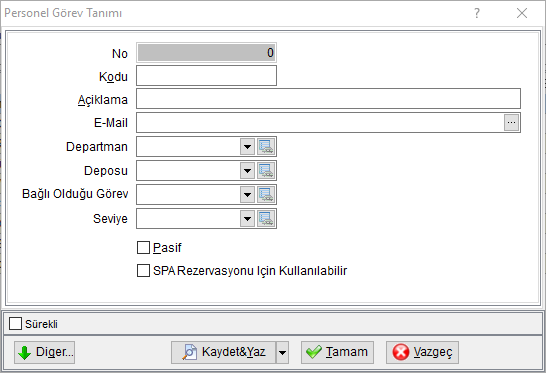The width and height of the screenshot is (546, 373).
Task: Close the Personel Görev Tanımı dialog
Action: coord(522,13)
